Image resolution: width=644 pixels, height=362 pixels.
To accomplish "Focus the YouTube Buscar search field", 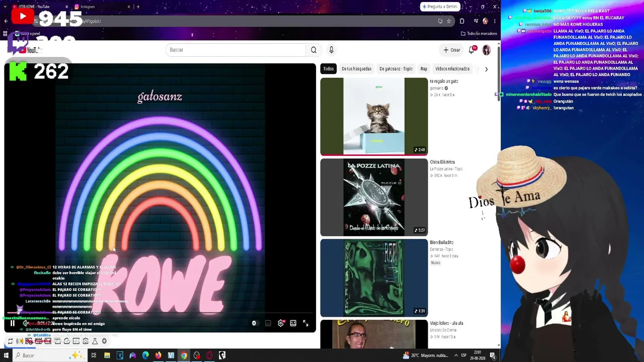I will point(235,50).
